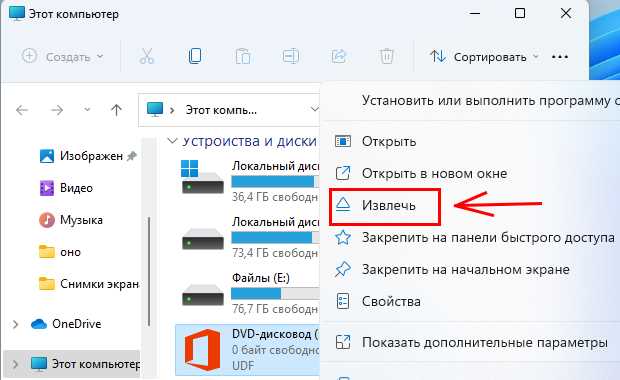Choose Открыть from context menu

tap(389, 141)
